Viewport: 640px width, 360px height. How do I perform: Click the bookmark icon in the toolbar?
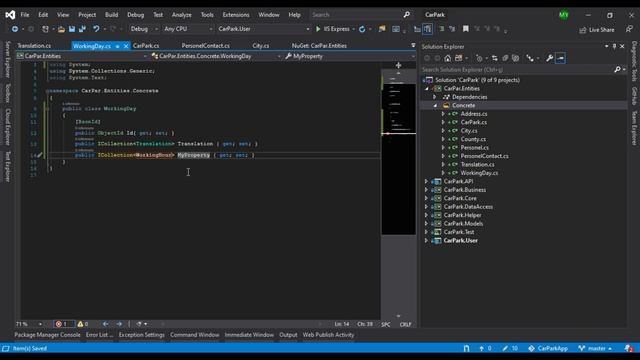466,29
